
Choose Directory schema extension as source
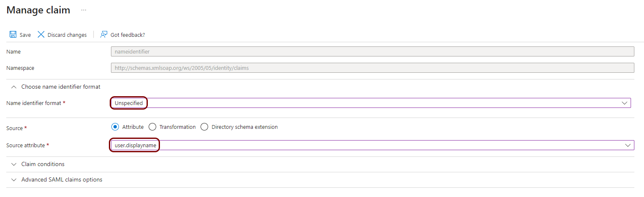(x=204, y=127)
